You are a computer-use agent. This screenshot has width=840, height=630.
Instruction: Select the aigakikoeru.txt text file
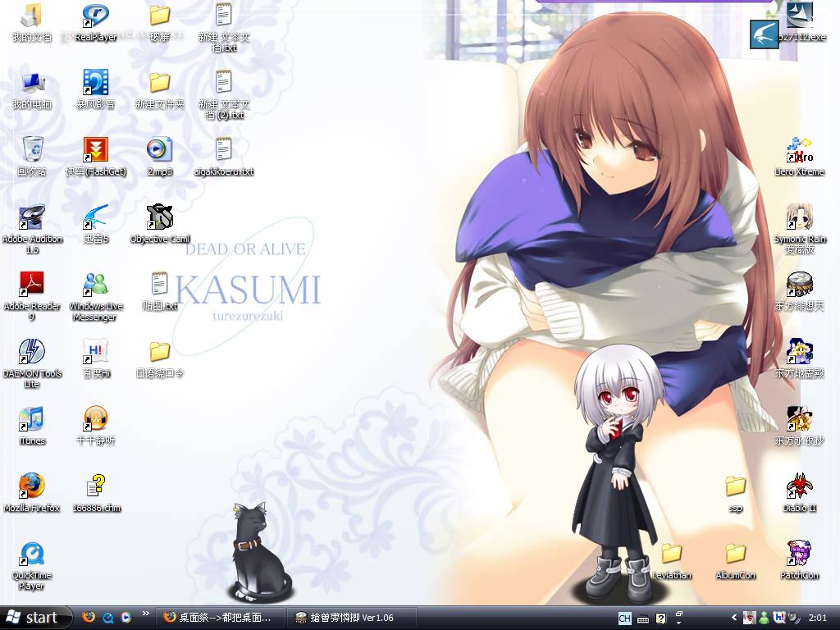click(224, 157)
